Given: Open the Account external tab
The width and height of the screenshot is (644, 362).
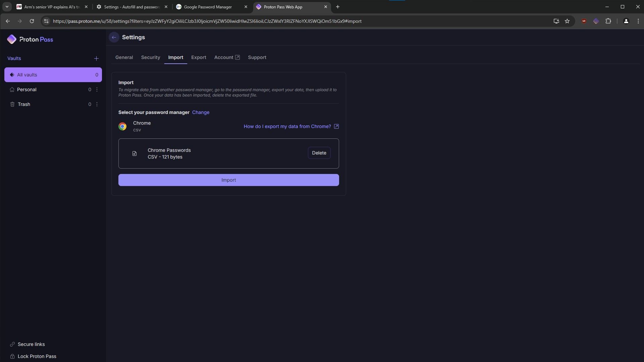Looking at the screenshot, I should [x=227, y=57].
